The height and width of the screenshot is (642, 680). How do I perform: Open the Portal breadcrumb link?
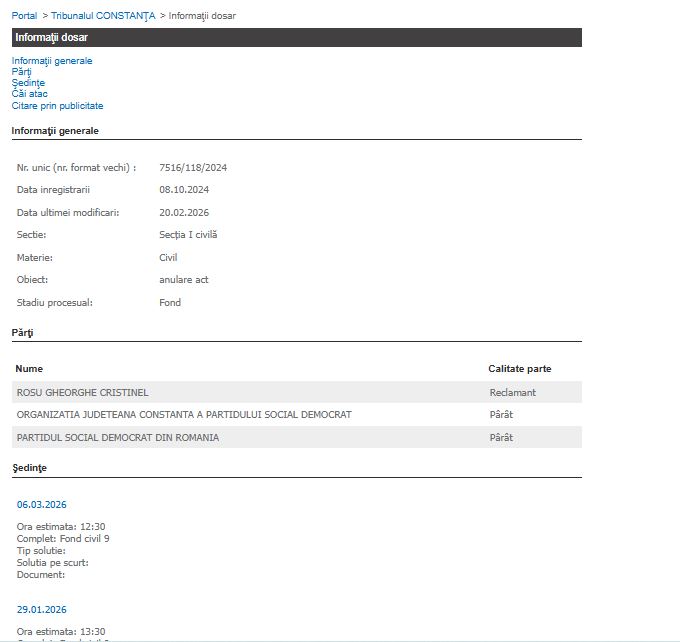coord(24,16)
